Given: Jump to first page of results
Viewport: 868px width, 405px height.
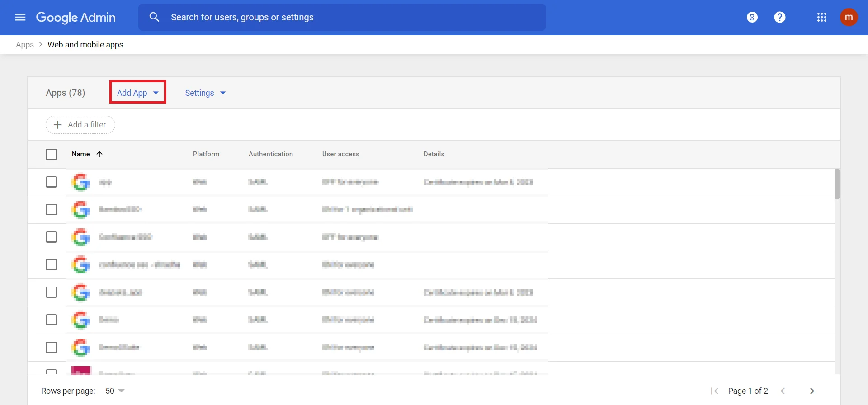Looking at the screenshot, I should click(x=714, y=391).
